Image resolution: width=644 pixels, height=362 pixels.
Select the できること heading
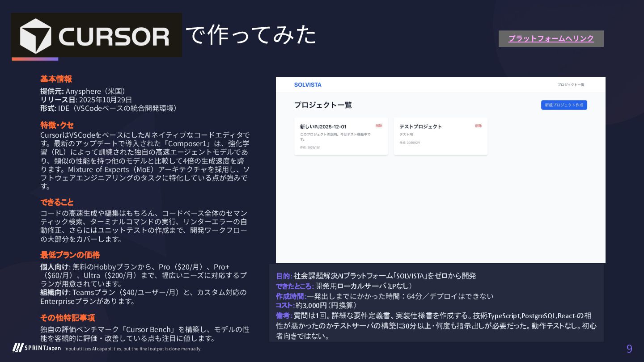click(x=57, y=202)
